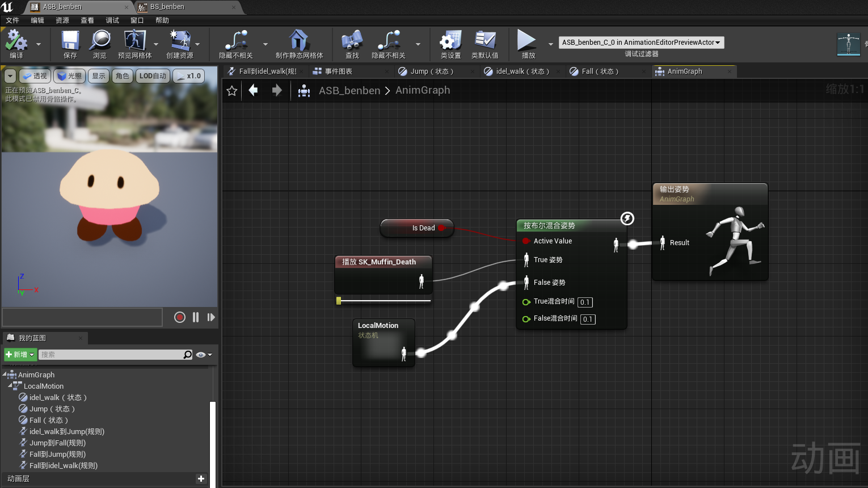Open the Debug (调试) menu

click(x=112, y=20)
